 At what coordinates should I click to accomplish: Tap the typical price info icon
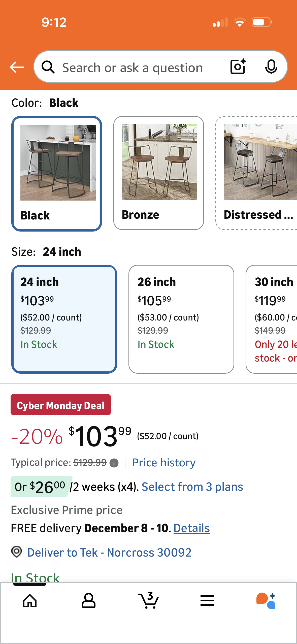(114, 463)
